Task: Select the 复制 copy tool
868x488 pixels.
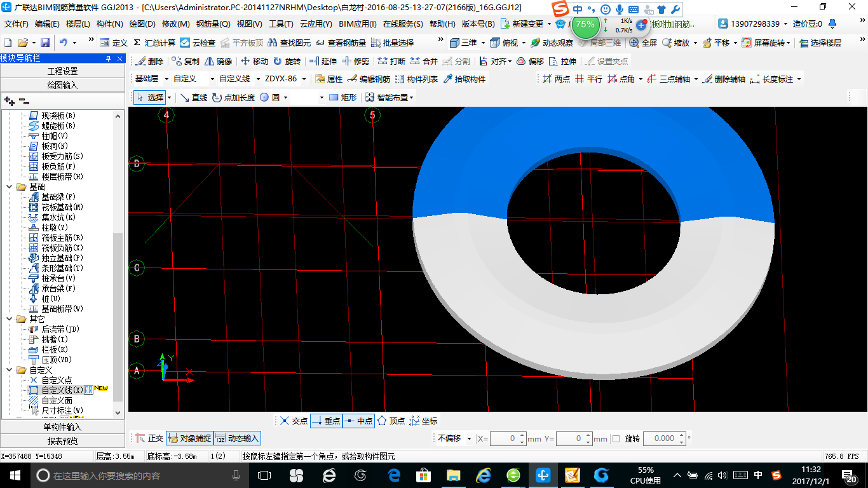Action: pos(185,62)
